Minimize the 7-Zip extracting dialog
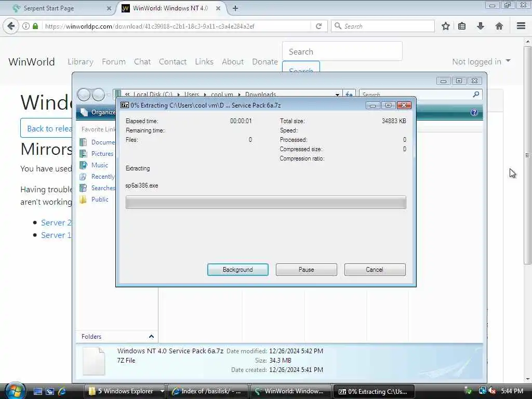The image size is (532, 399). click(373, 105)
